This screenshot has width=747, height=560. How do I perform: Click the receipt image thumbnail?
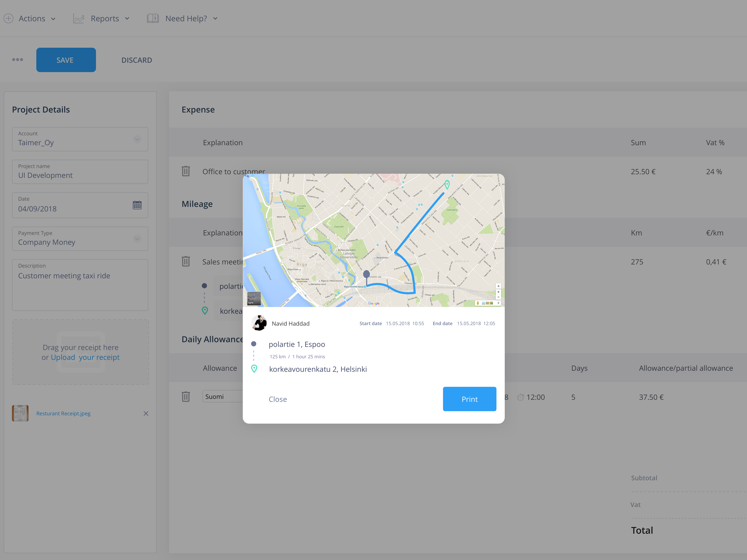[x=20, y=413]
